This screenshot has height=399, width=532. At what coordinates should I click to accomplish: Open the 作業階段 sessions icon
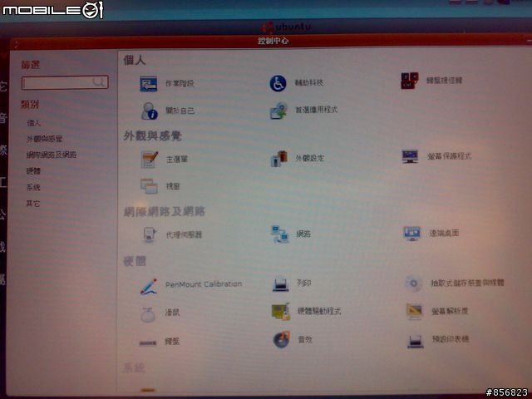point(149,84)
